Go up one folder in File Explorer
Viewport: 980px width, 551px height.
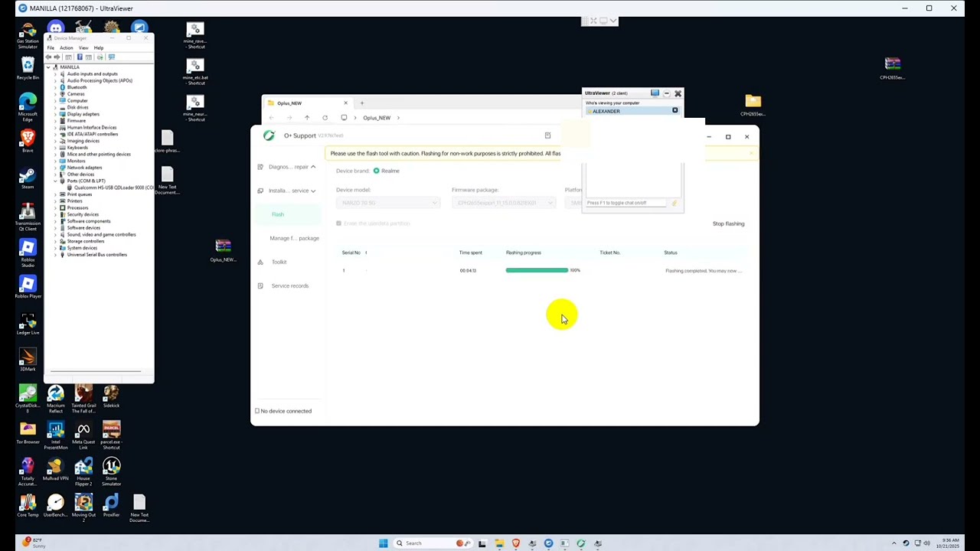[x=307, y=118]
